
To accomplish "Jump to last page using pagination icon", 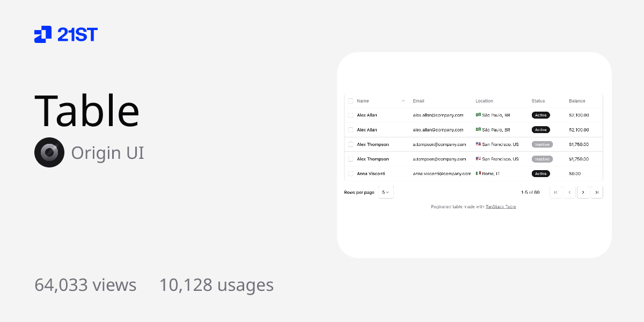I will click(x=597, y=192).
